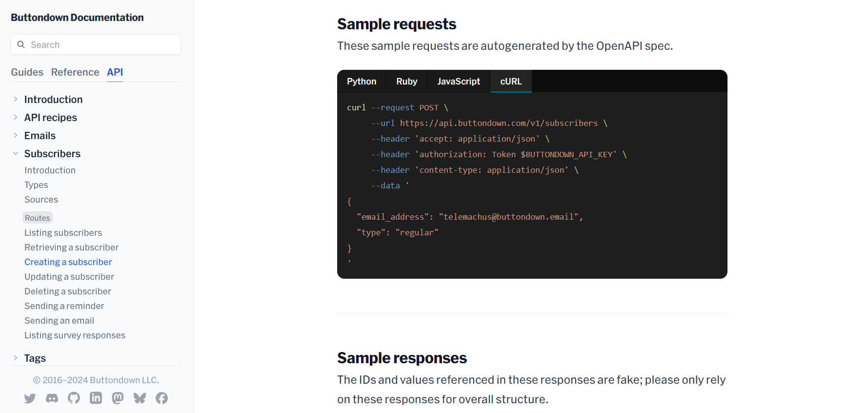The height and width of the screenshot is (413, 868).
Task: Click the search magnifier icon
Action: click(21, 44)
